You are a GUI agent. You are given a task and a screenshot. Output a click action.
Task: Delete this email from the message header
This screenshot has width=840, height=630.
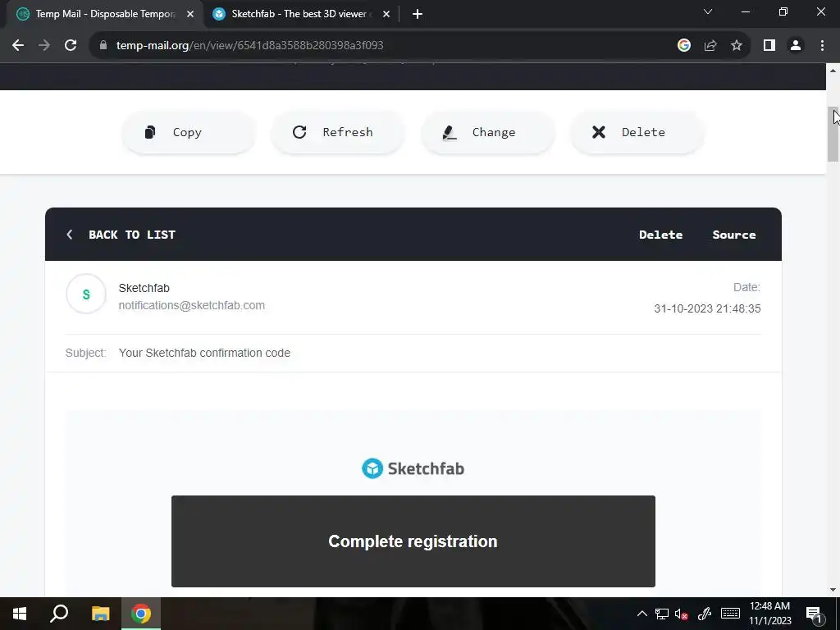[x=660, y=235]
